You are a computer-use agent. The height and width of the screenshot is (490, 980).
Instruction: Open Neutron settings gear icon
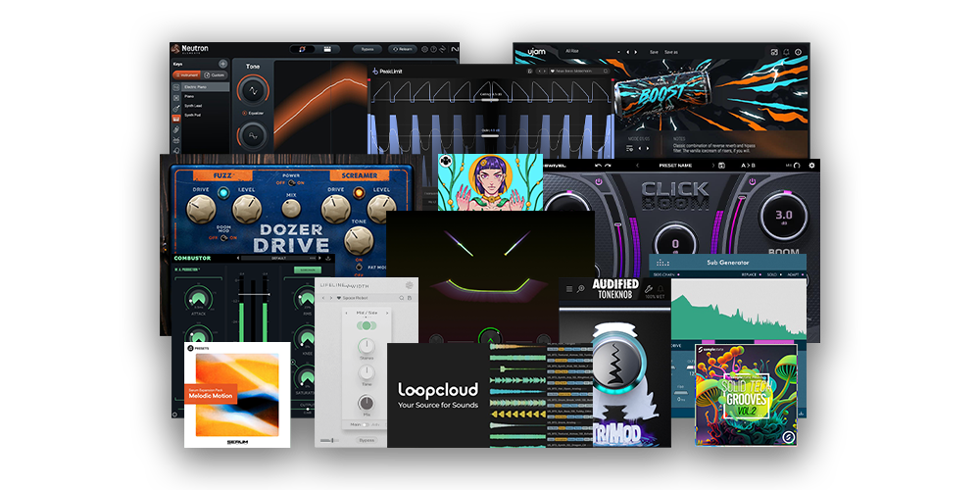click(425, 49)
